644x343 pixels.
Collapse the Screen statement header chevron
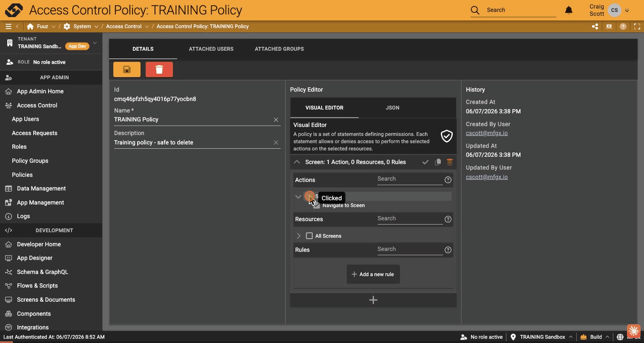click(297, 162)
